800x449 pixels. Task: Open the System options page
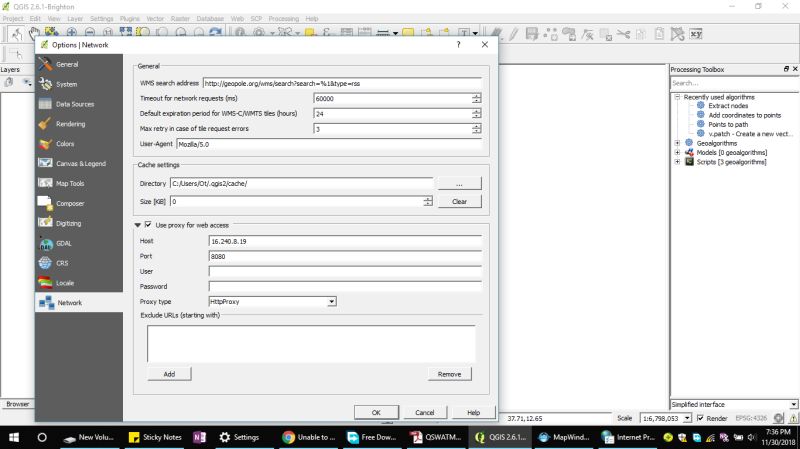tap(79, 84)
